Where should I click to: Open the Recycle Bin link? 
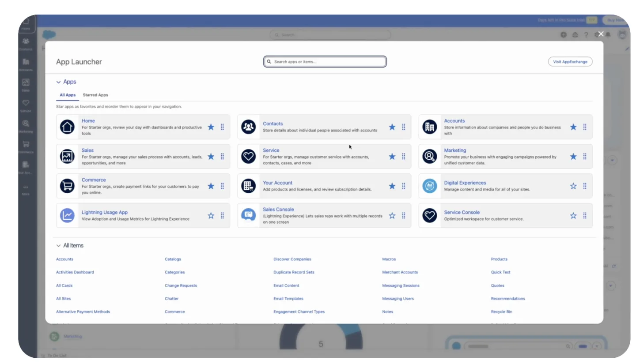click(502, 311)
